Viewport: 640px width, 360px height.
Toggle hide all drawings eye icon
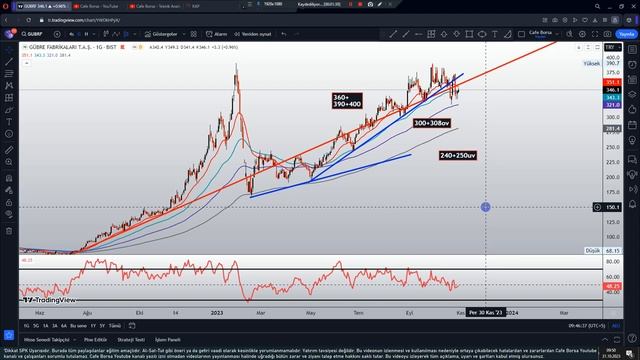point(9,214)
